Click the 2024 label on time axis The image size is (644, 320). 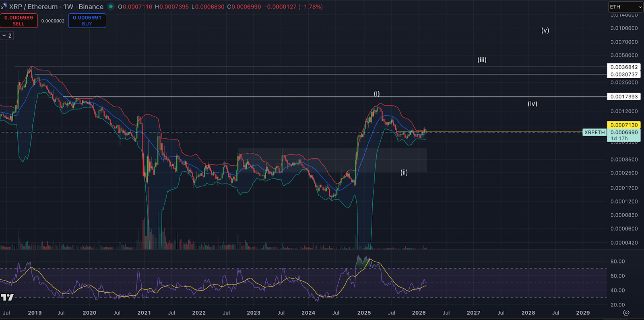tap(308, 313)
